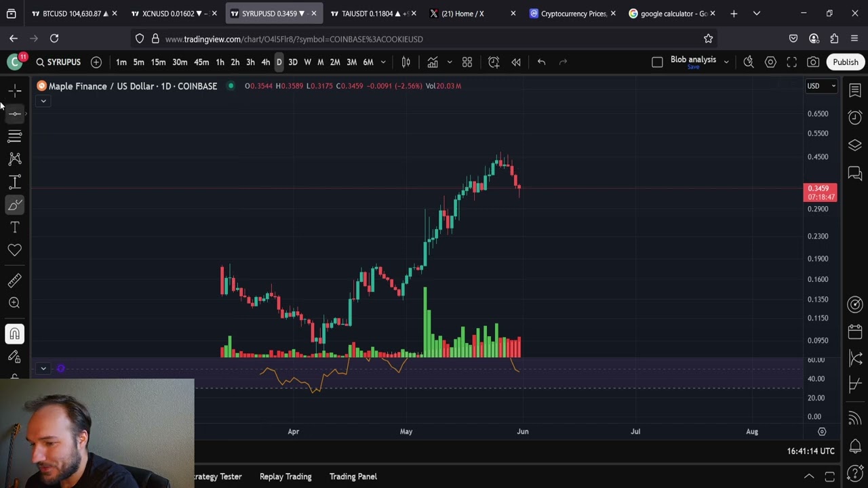Toggle the magnet mode tool
The width and height of the screenshot is (868, 488).
tap(15, 333)
